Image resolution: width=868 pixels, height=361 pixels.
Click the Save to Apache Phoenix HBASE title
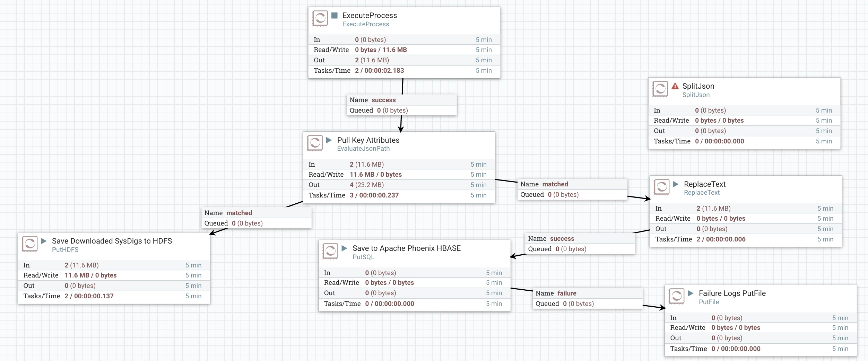coord(407,248)
